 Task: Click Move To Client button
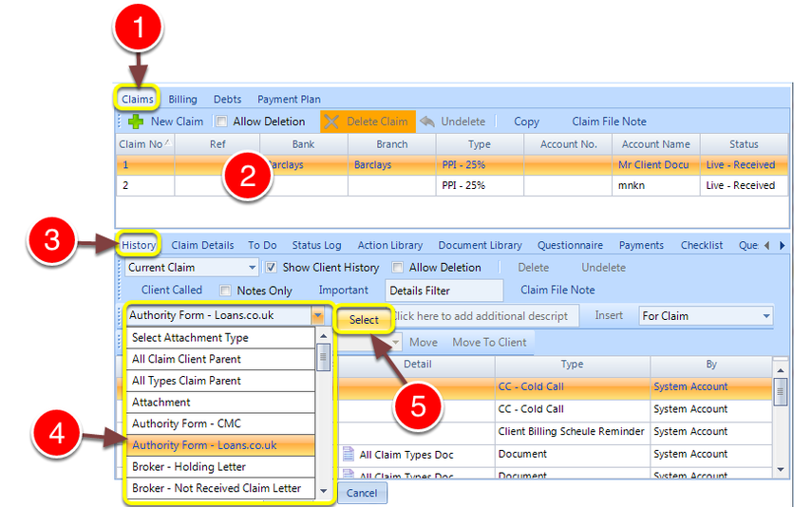tap(489, 343)
